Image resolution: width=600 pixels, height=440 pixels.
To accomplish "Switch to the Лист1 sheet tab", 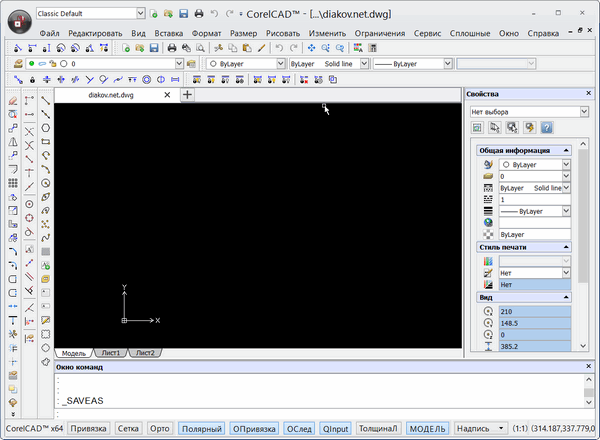I will point(110,353).
